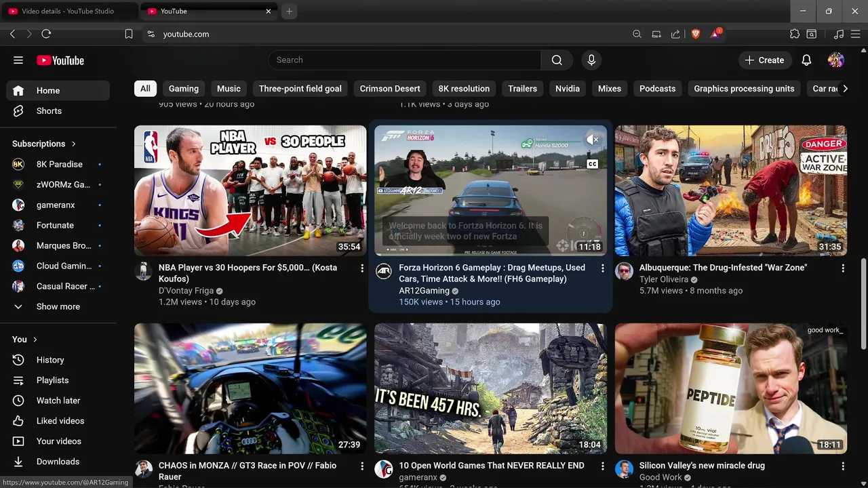This screenshot has width=868, height=488.
Task: Open options for CHAOS in MONZA video
Action: click(x=362, y=466)
